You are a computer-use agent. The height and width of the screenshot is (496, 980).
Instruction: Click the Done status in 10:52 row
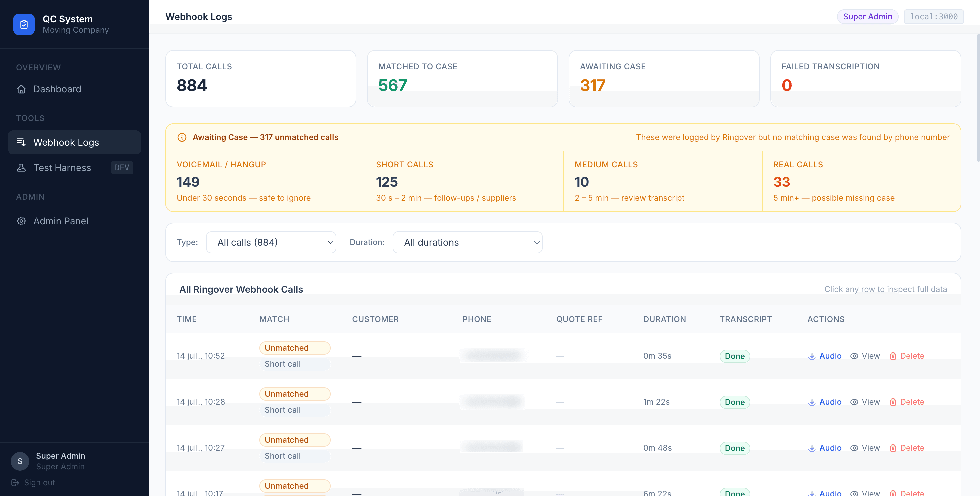point(735,356)
